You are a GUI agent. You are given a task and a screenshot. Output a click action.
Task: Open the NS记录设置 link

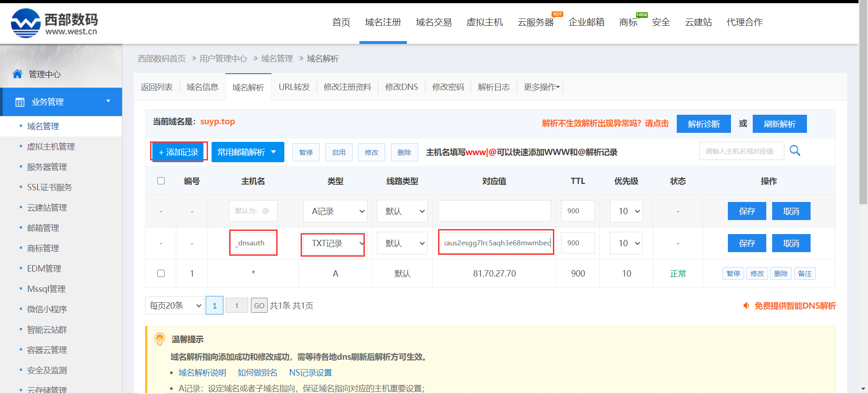[x=311, y=372]
